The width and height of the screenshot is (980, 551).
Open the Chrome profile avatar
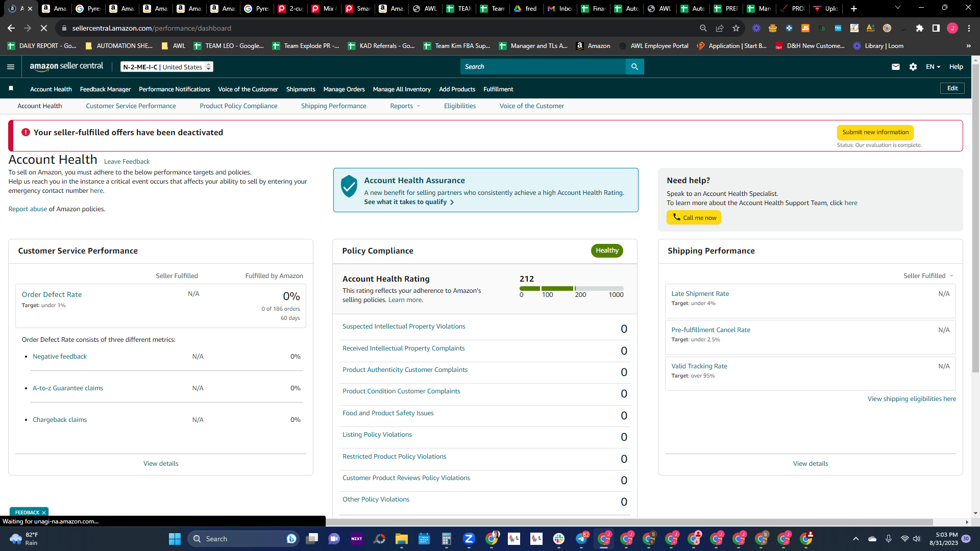952,28
